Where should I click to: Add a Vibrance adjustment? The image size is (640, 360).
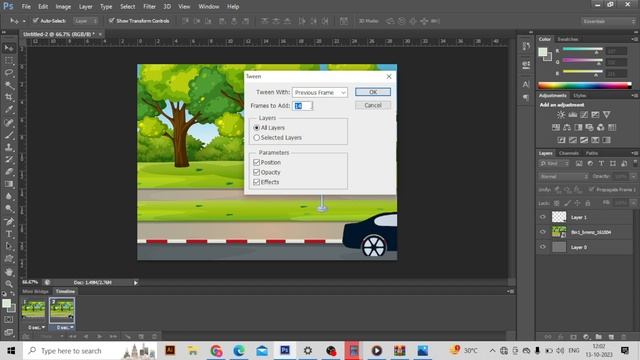pos(607,115)
